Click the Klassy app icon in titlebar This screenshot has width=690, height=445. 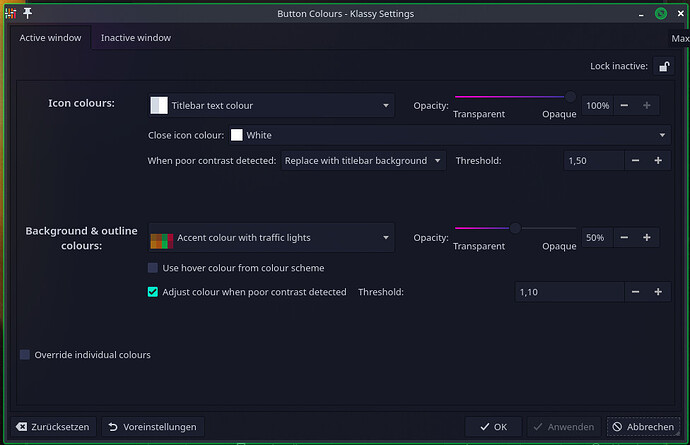[x=10, y=13]
